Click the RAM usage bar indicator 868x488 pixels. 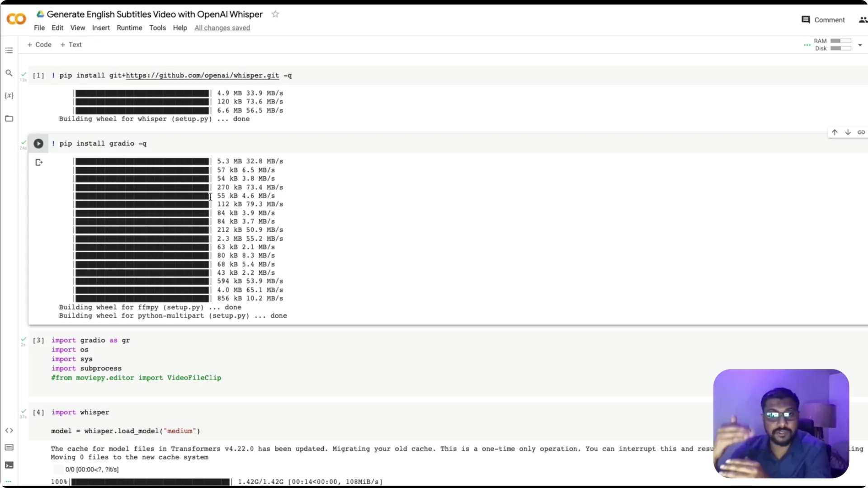pos(840,41)
